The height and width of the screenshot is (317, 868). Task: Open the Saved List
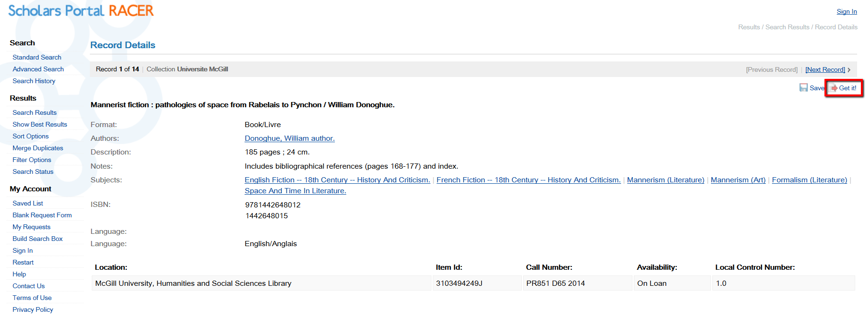tap(28, 203)
